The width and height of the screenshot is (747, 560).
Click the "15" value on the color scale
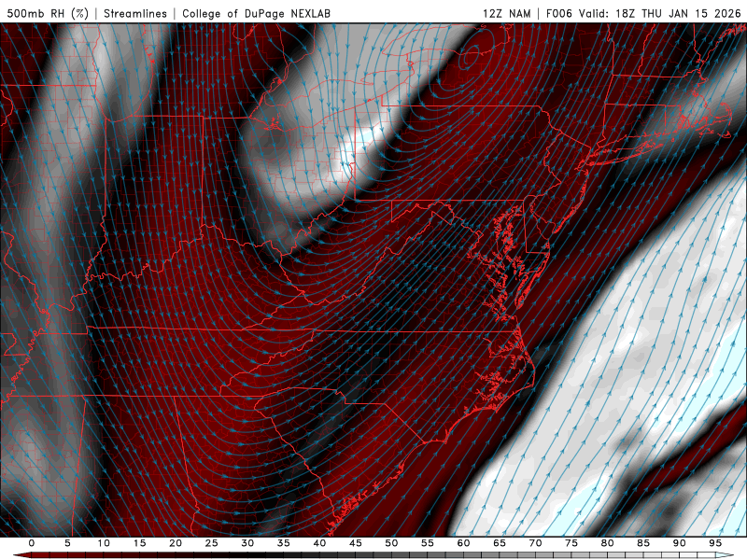(139, 543)
